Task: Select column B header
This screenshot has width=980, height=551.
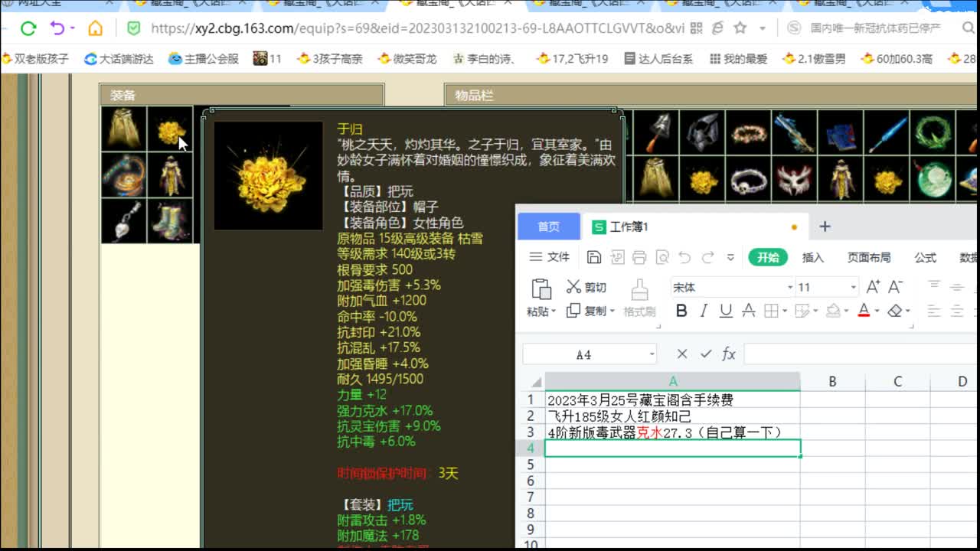Action: [x=832, y=381]
